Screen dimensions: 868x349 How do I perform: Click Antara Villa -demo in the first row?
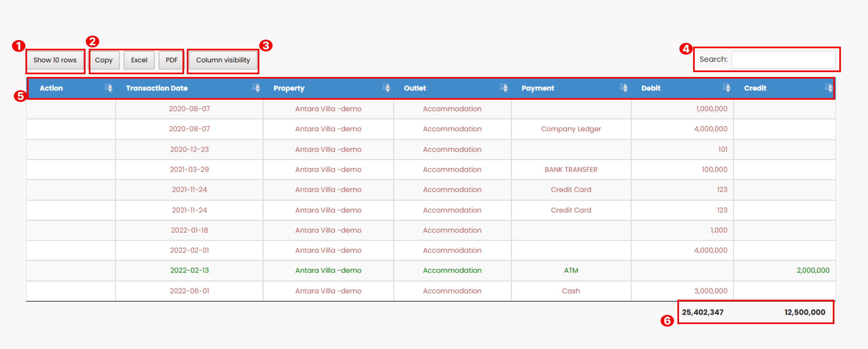[328, 109]
